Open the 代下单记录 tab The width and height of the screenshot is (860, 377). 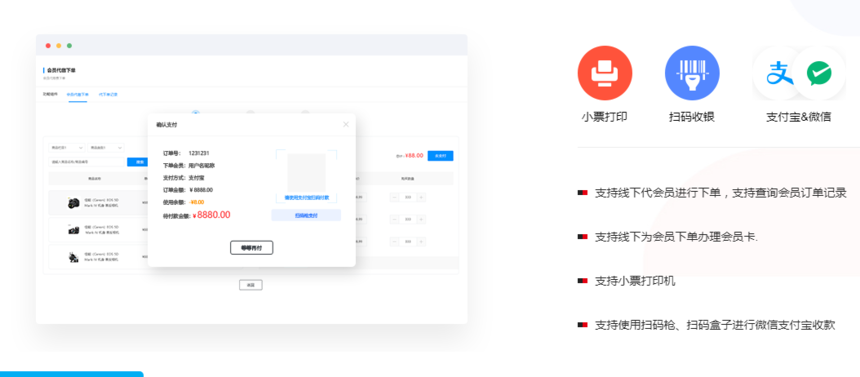pyautogui.click(x=108, y=94)
